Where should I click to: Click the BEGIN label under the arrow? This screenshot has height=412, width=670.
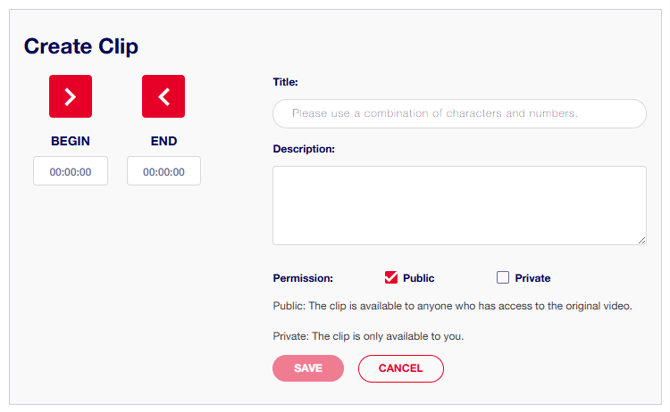[x=70, y=141]
